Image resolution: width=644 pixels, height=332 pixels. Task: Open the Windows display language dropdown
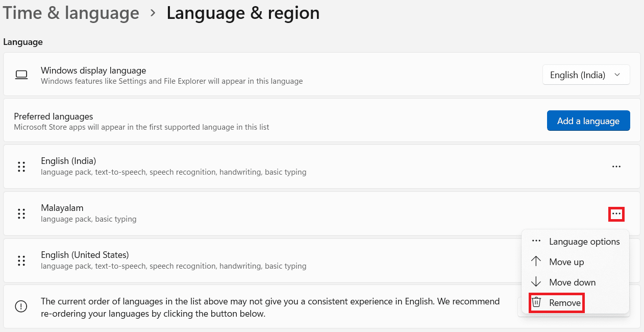pyautogui.click(x=586, y=75)
